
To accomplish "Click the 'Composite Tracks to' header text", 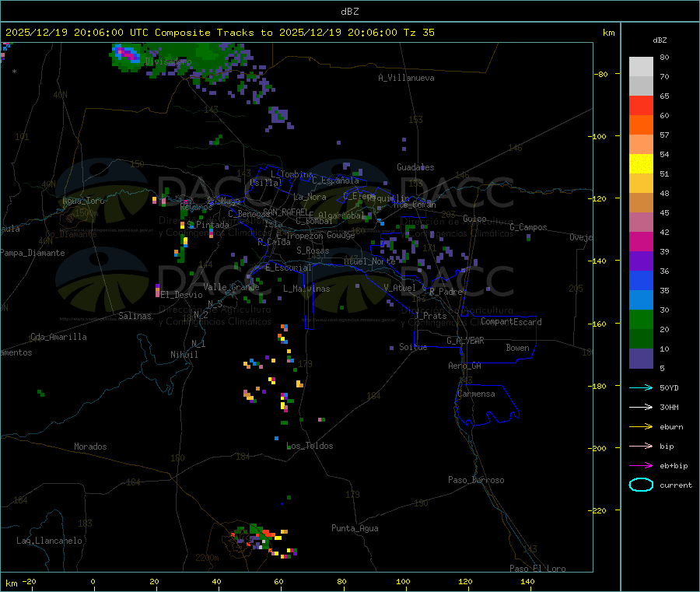I will point(213,33).
